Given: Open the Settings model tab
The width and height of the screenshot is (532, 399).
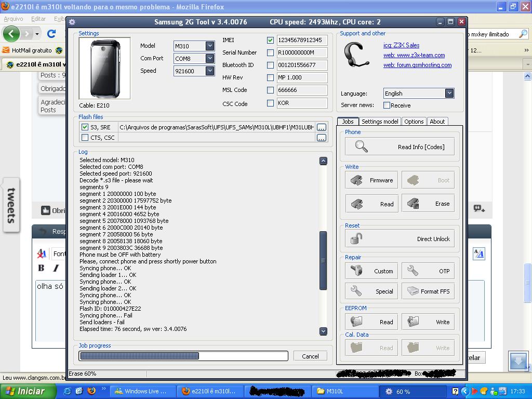Looking at the screenshot, I should [x=380, y=122].
